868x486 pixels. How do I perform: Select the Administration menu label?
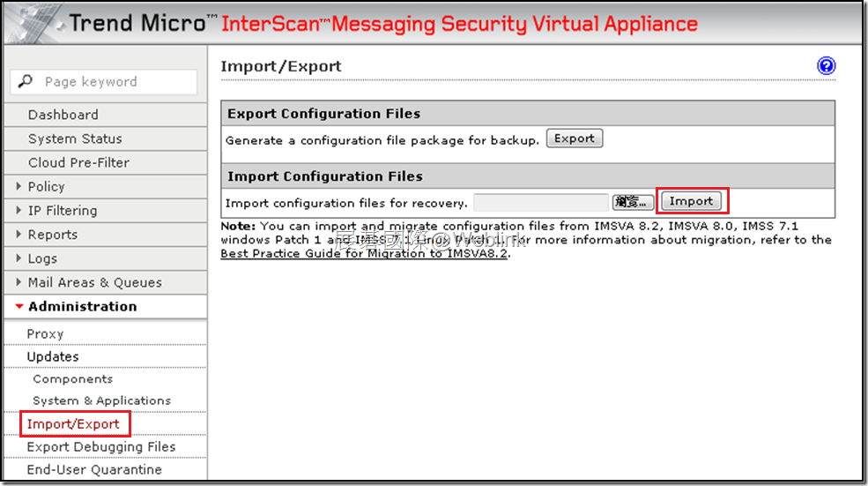[83, 306]
